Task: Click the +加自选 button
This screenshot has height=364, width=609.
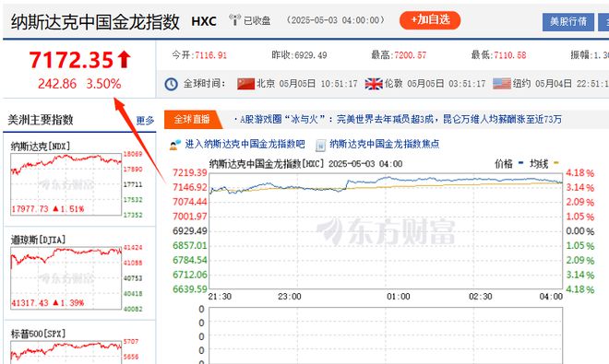Action: (x=430, y=19)
